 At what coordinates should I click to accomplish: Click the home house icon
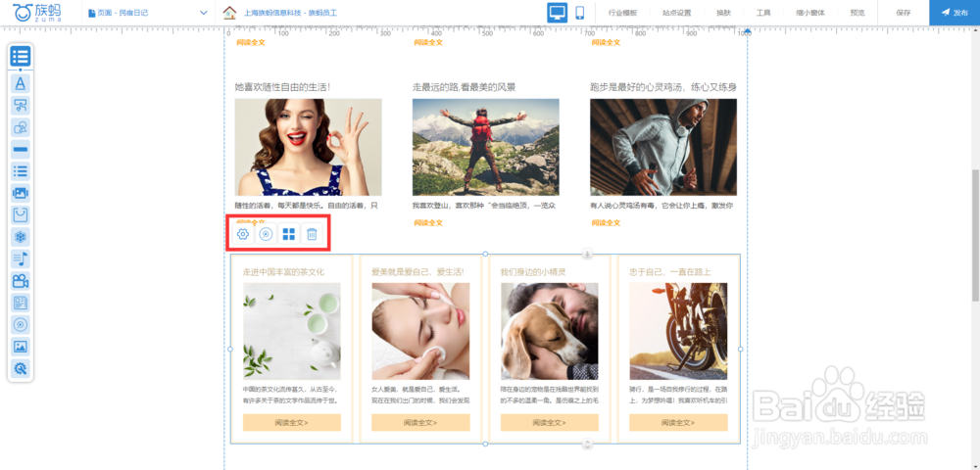click(x=230, y=13)
